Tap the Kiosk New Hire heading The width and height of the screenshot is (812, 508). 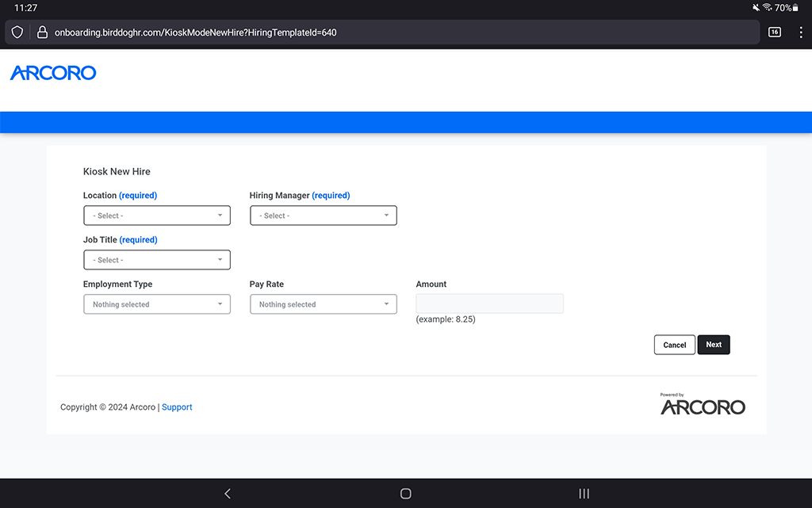117,171
